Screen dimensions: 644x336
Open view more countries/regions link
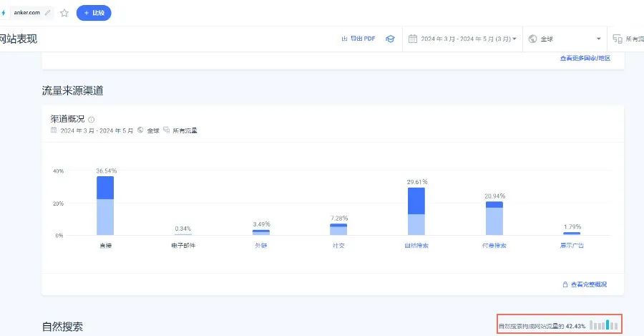585,59
